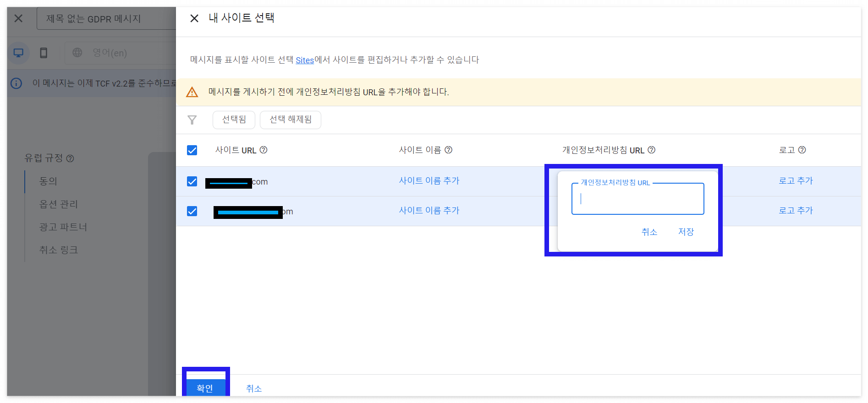The height and width of the screenshot is (403, 868).
Task: Click the info icon in TCF banner
Action: coord(16,83)
